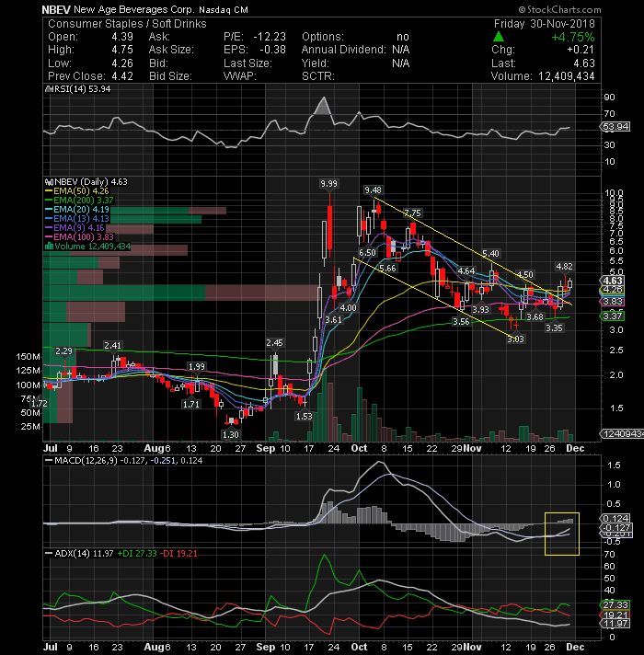Image resolution: width=644 pixels, height=655 pixels.
Task: Click the Open value 4.39
Action: click(122, 37)
